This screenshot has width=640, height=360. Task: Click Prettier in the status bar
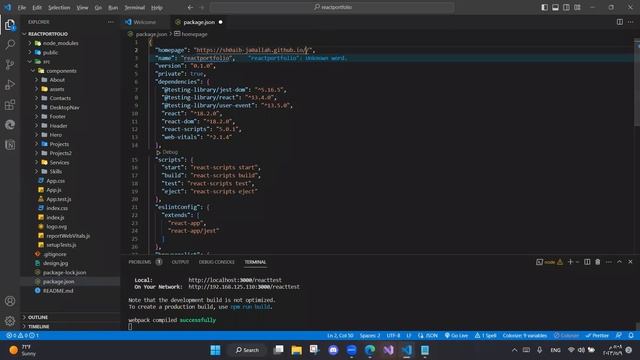597,336
